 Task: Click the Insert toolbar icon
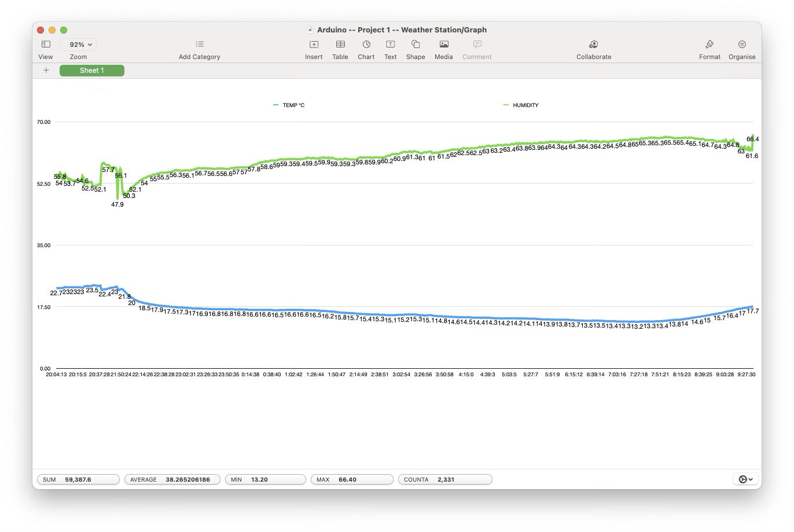(x=314, y=45)
